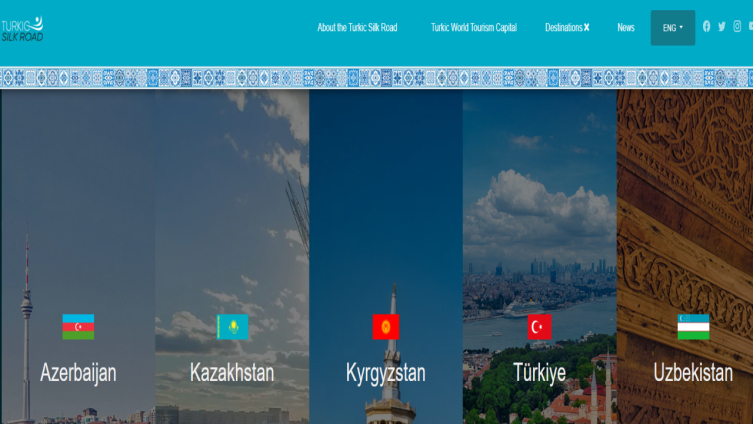Image resolution: width=753 pixels, height=424 pixels.
Task: Open About the Turkic Silk Road
Action: 357,28
